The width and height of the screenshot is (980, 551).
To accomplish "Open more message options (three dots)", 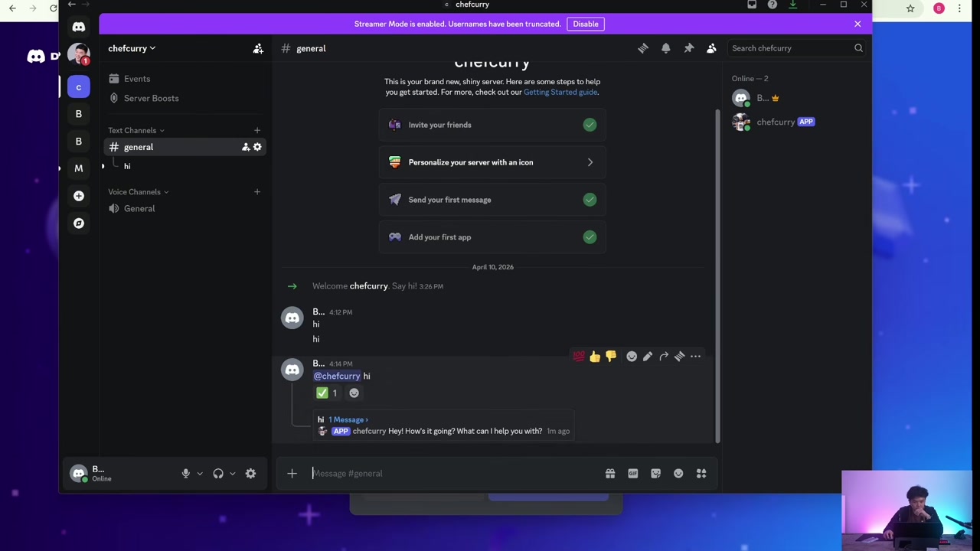I will coord(695,357).
